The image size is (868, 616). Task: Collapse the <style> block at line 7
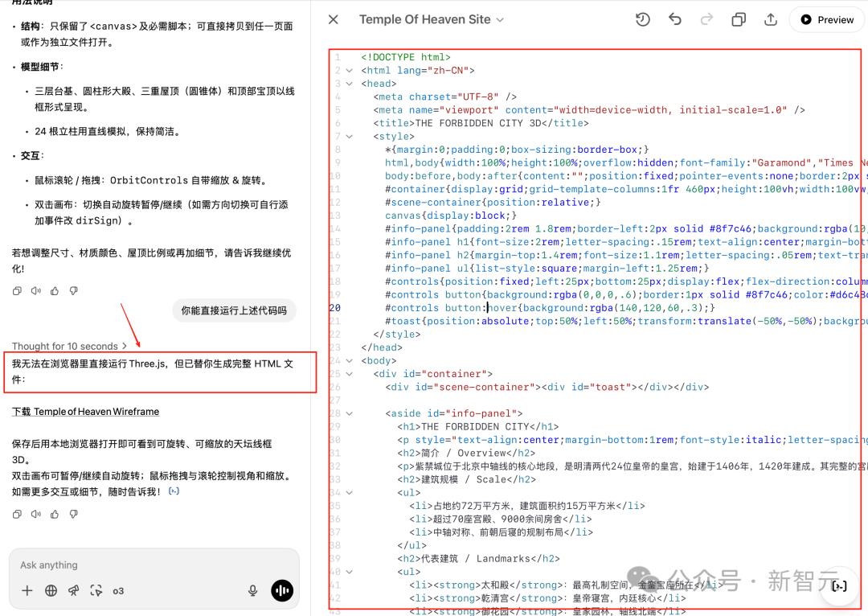349,136
